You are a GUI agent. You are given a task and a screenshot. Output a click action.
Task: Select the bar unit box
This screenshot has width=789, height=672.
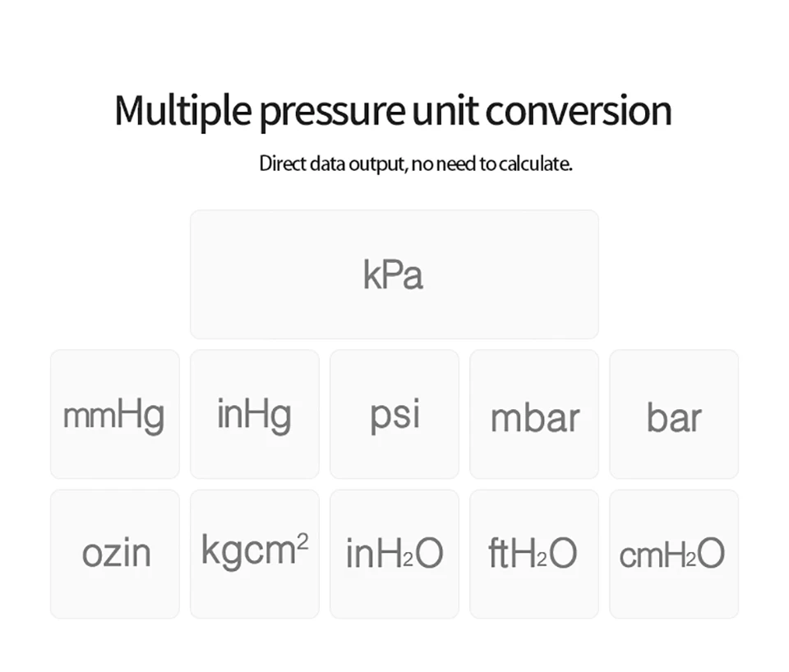674,415
